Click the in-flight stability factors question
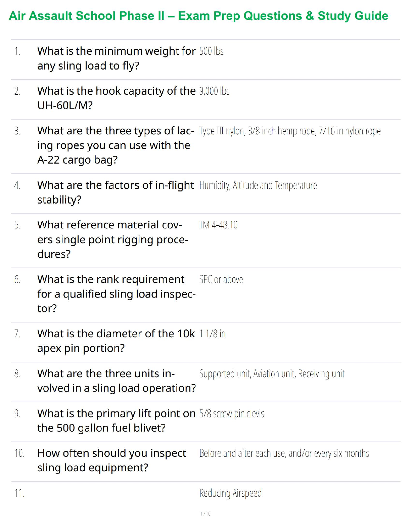 click(116, 192)
